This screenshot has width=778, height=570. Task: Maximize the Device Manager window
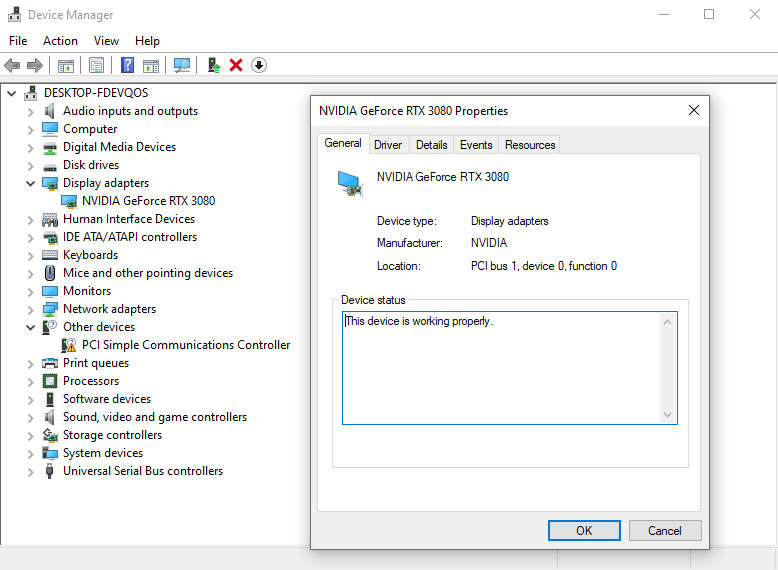(x=709, y=14)
